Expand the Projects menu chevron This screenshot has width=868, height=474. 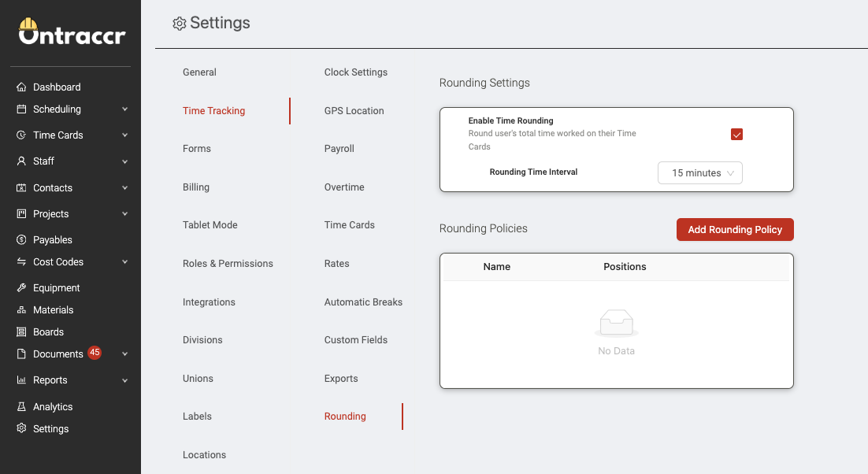[x=125, y=213]
